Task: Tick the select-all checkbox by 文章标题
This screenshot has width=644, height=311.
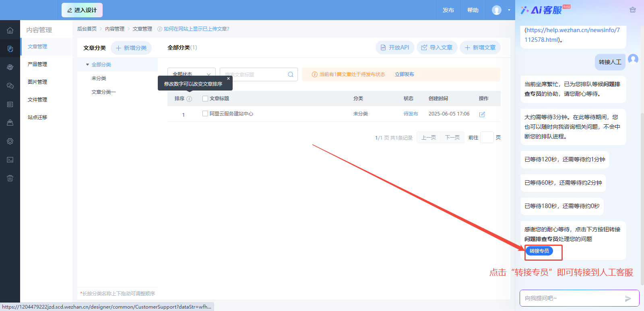Action: [x=205, y=99]
